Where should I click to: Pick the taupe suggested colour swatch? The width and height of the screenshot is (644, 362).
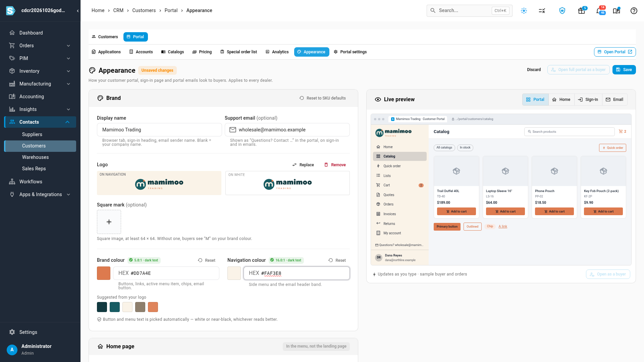[x=140, y=307]
